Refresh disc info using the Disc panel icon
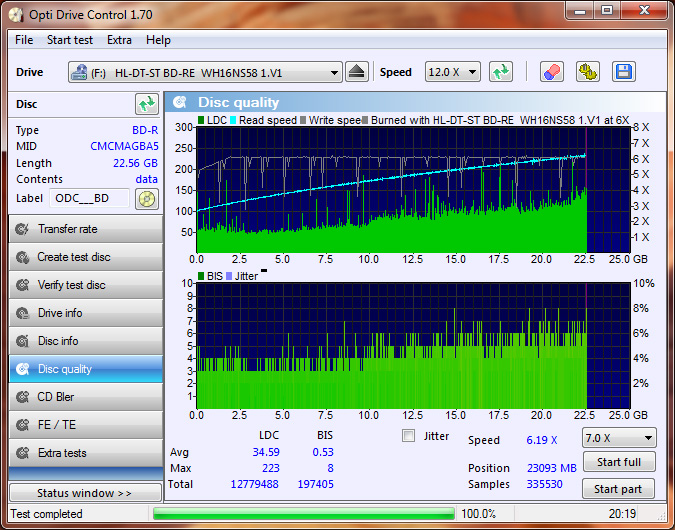 [x=147, y=104]
